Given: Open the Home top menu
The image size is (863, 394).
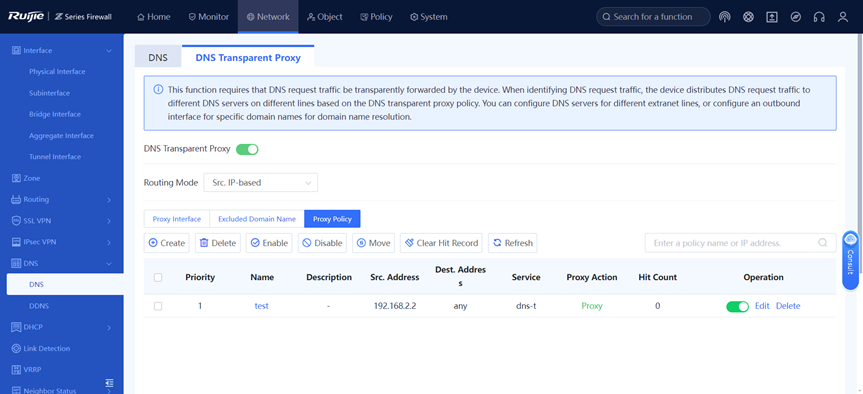Looking at the screenshot, I should coord(154,17).
